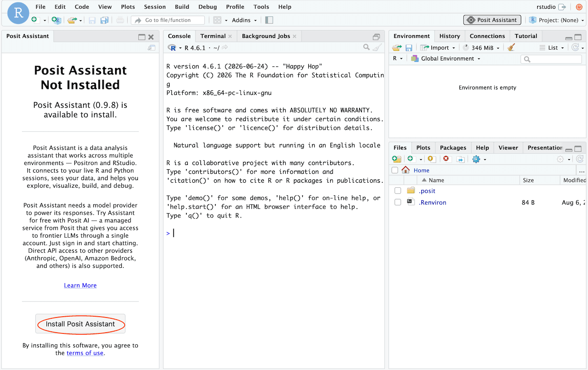This screenshot has width=588, height=370.
Task: Open the 346 MiB memory usage dropdown
Action: (481, 47)
